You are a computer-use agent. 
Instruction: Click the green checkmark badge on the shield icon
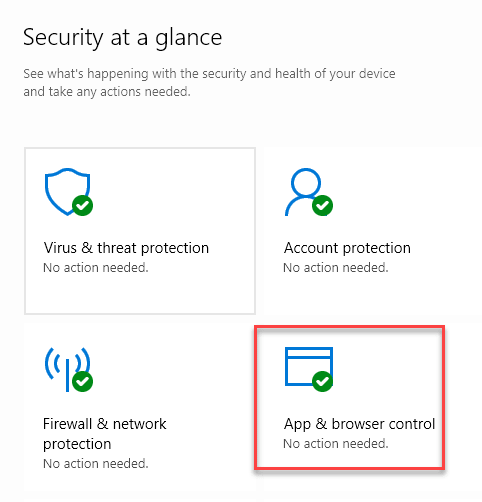82,205
